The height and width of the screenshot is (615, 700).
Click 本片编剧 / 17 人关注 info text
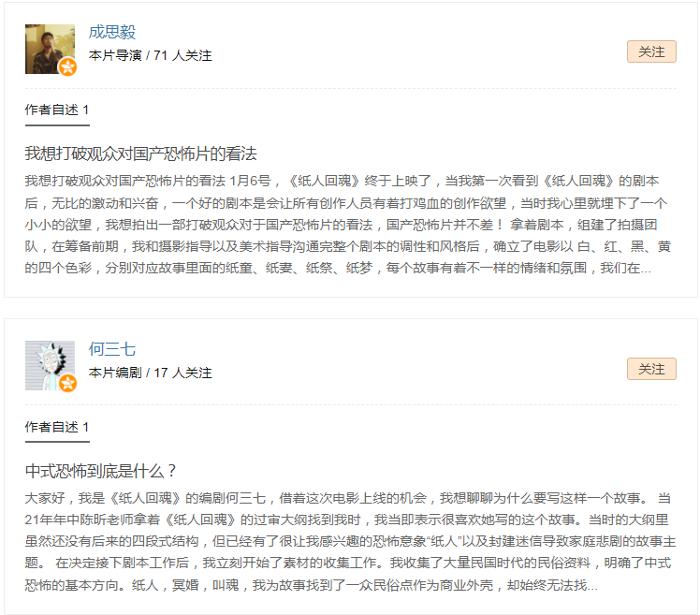tap(150, 373)
